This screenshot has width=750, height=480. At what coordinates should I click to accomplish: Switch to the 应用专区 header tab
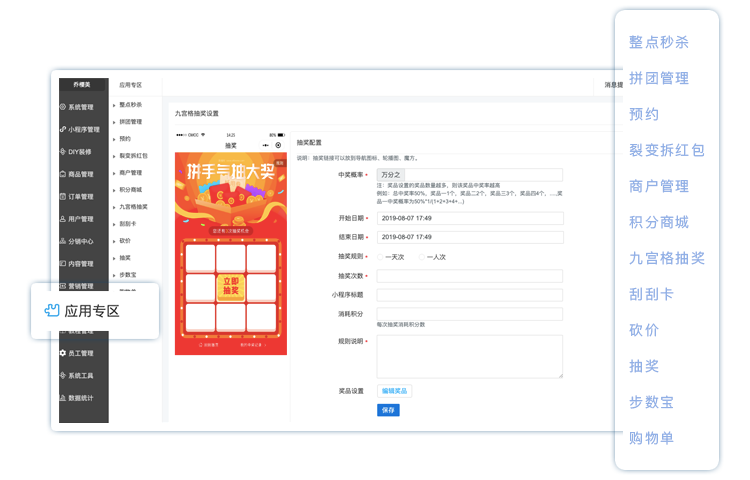point(131,85)
